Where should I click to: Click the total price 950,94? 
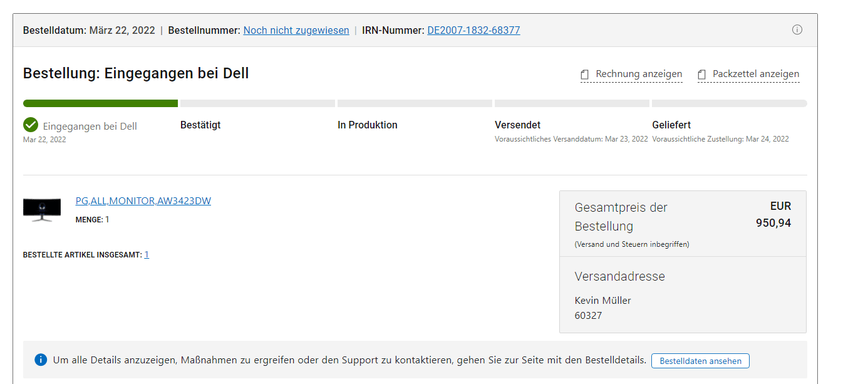773,222
